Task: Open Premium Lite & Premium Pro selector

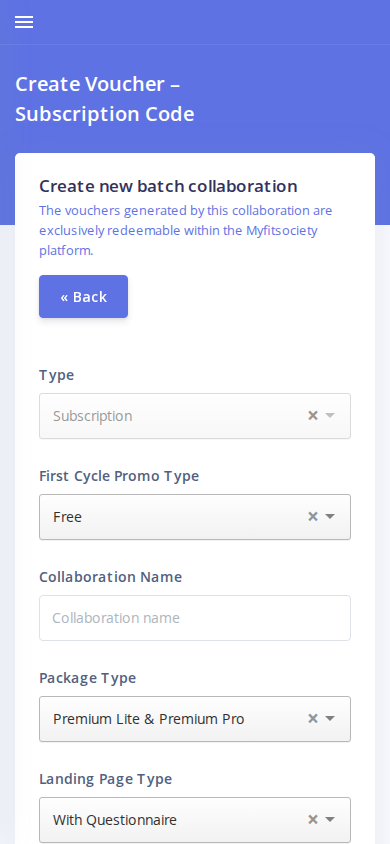Action: [x=195, y=719]
